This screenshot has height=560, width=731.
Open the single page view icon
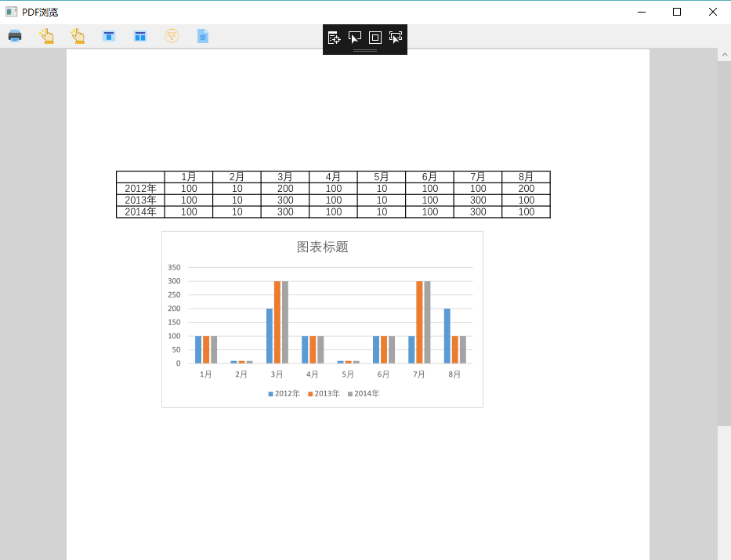pos(202,35)
